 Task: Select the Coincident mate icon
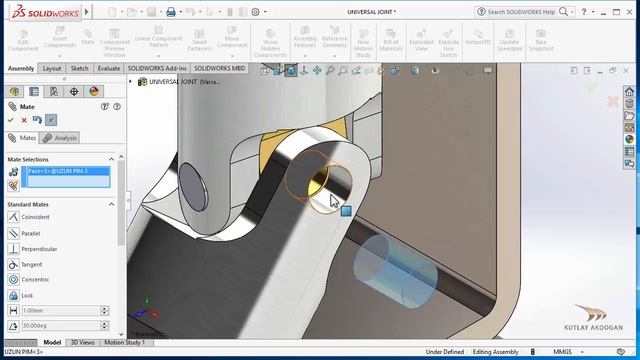[x=13, y=217]
